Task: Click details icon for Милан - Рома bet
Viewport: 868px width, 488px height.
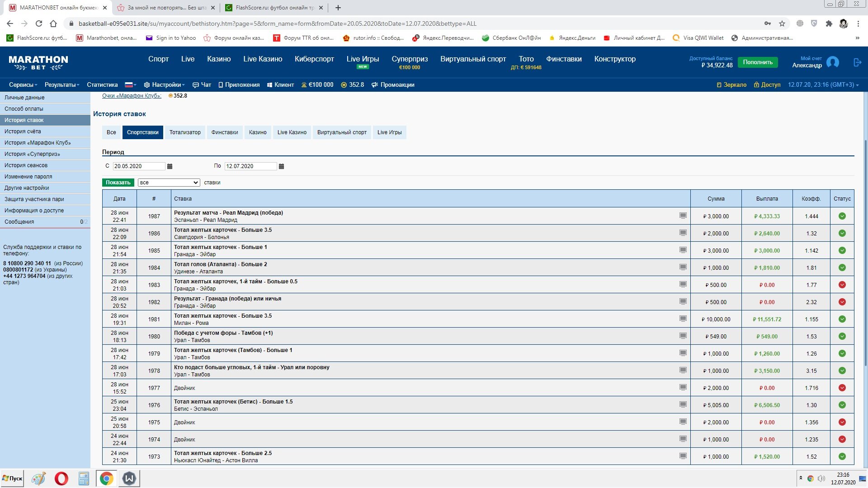Action: [683, 319]
